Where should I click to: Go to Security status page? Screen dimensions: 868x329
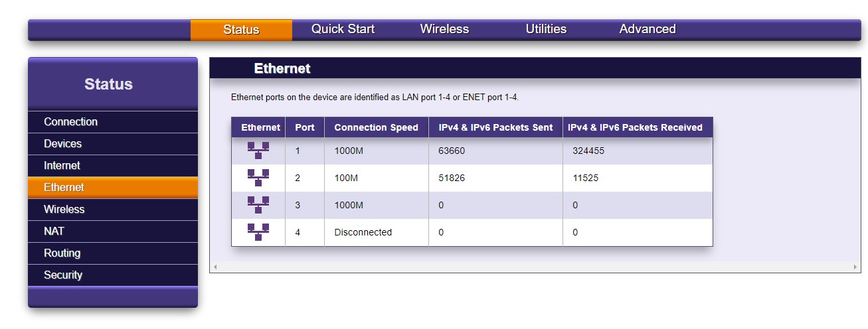click(x=63, y=275)
